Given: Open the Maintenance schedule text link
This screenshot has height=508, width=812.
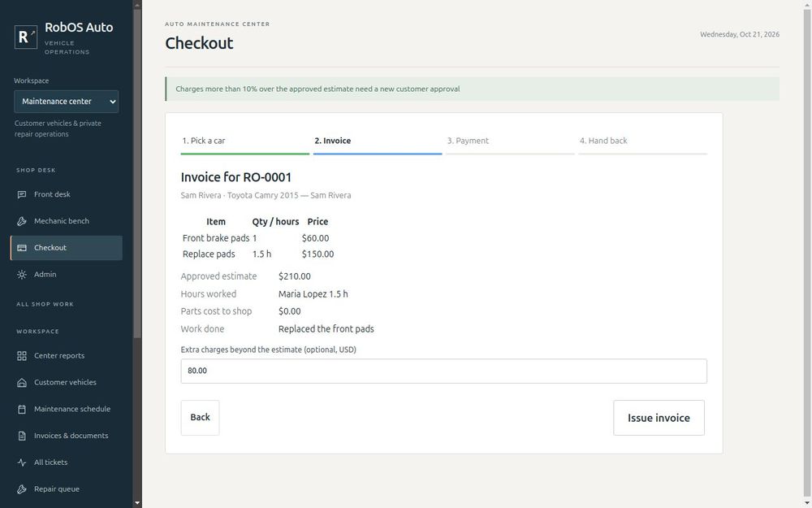Looking at the screenshot, I should (x=72, y=410).
